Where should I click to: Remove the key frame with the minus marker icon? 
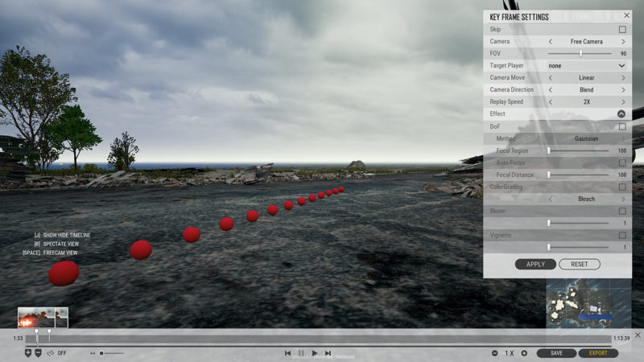[38, 353]
